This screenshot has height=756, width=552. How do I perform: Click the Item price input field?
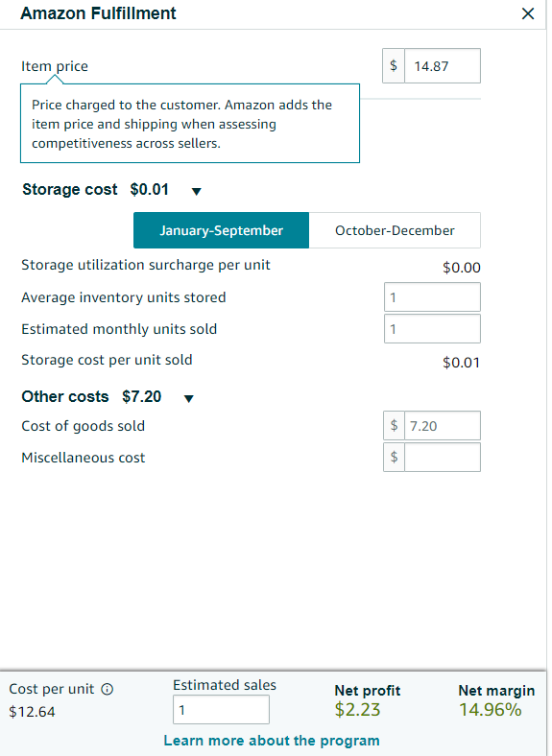(443, 65)
